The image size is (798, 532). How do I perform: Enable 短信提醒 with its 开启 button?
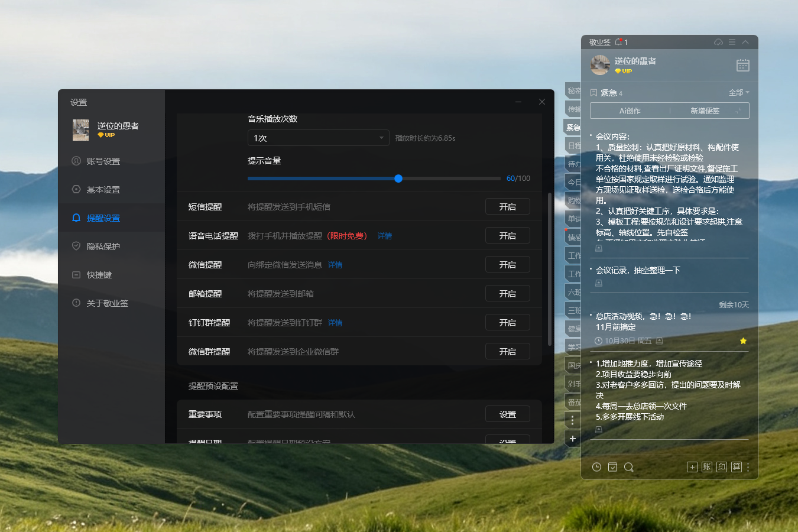[508, 207]
